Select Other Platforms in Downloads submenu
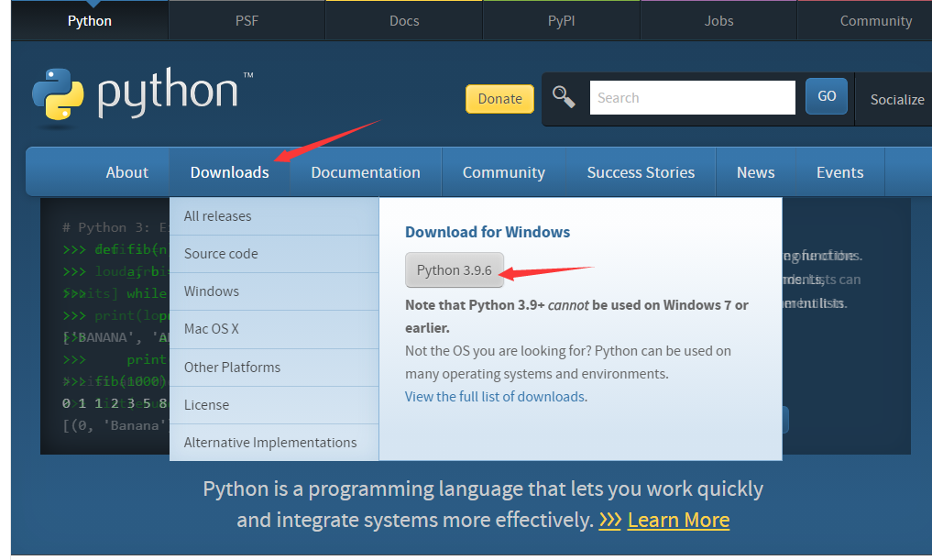The width and height of the screenshot is (932, 560). coord(274,368)
